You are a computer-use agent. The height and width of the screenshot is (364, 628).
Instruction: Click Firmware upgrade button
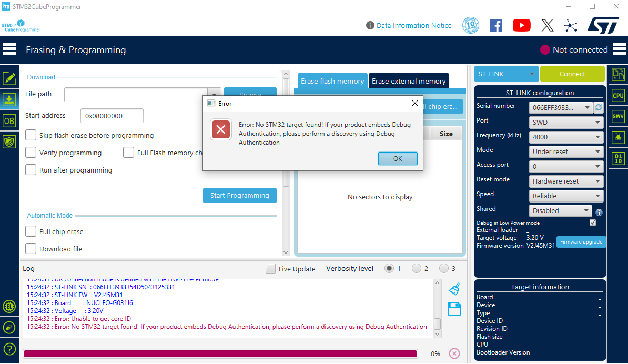click(x=581, y=242)
